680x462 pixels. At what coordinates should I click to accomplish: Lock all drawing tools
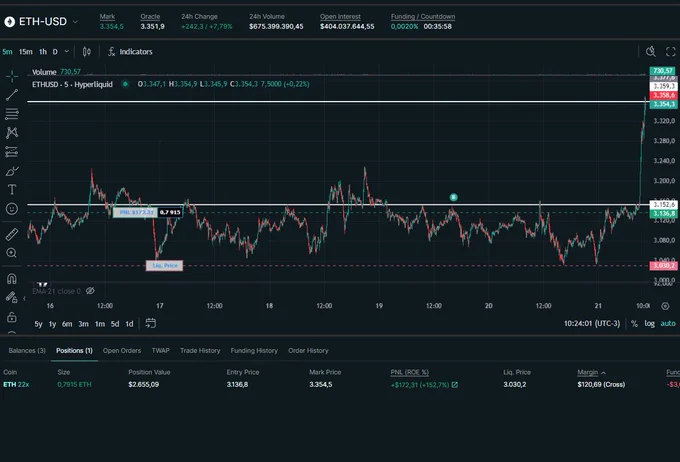(12, 317)
